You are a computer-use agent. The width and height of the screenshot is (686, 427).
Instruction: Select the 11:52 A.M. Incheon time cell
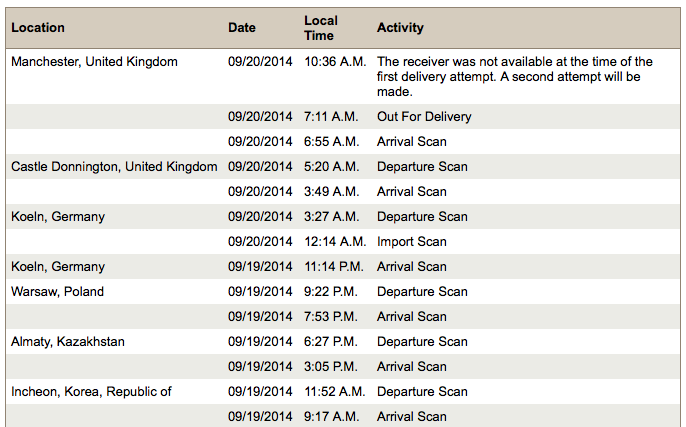click(335, 392)
